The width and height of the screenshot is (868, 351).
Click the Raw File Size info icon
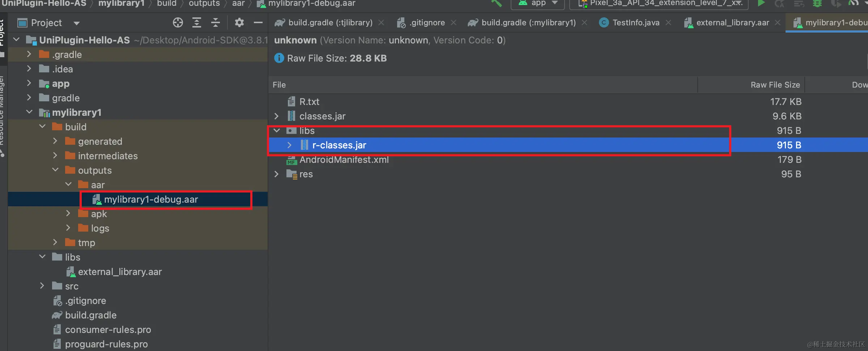(279, 58)
